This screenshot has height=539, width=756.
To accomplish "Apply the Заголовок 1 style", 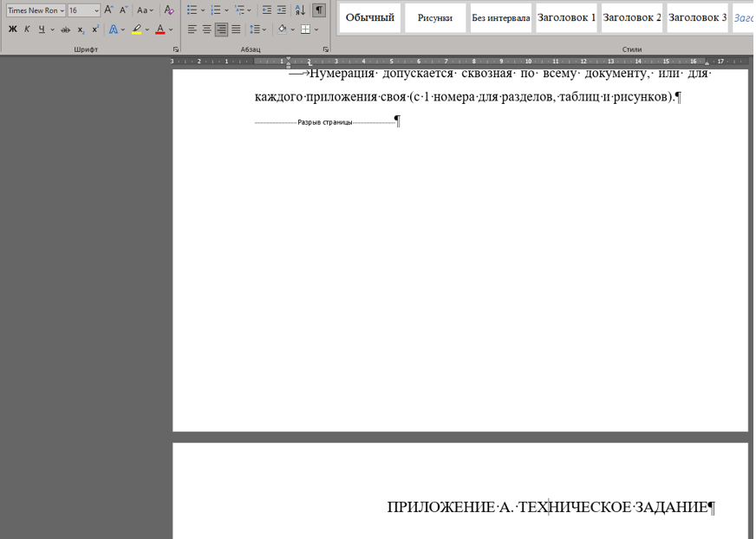I will coord(566,17).
